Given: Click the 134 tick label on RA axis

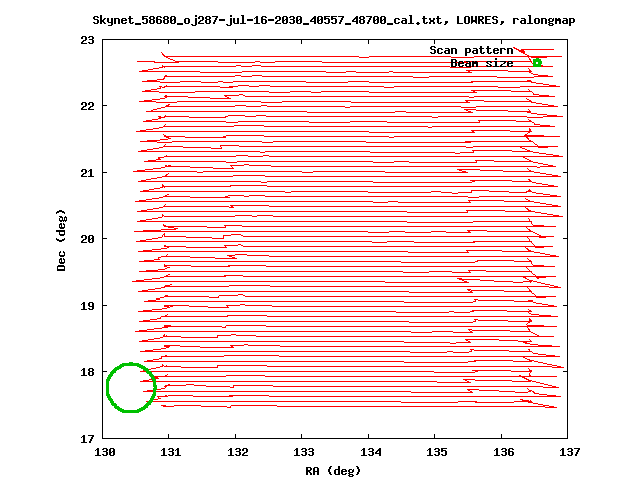Looking at the screenshot, I should click(x=369, y=452).
